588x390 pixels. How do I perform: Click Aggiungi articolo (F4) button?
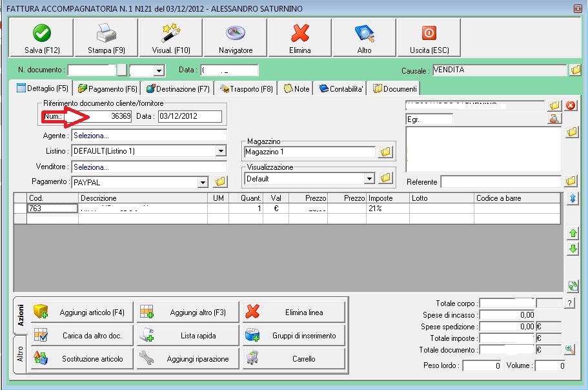click(83, 313)
